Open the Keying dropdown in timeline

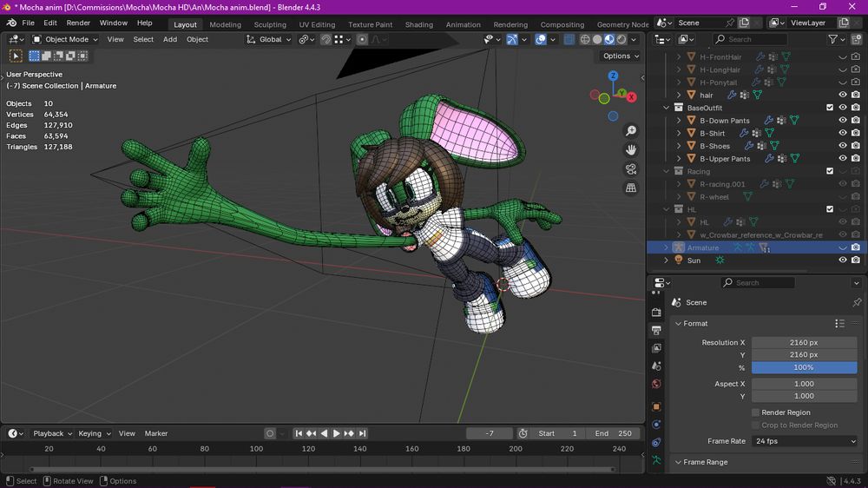click(94, 433)
